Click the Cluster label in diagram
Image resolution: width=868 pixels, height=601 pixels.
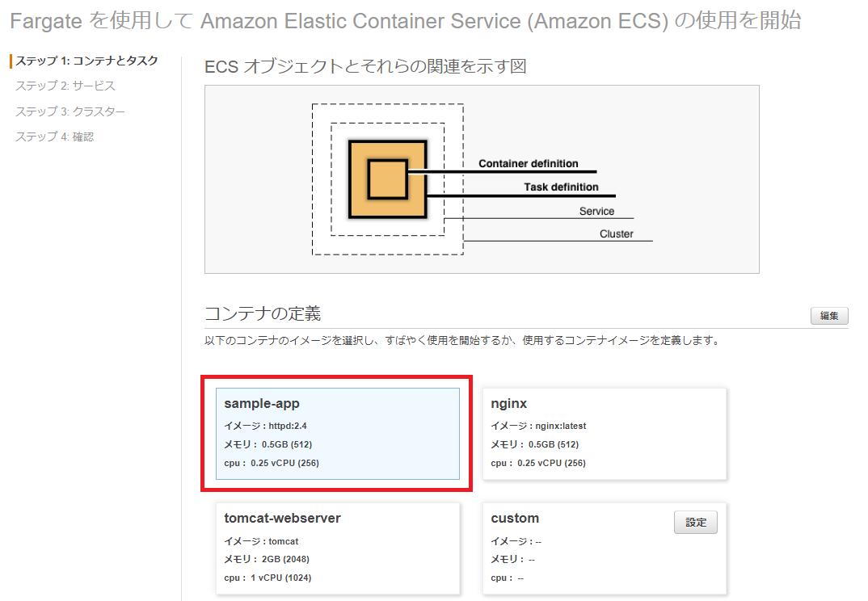point(616,233)
